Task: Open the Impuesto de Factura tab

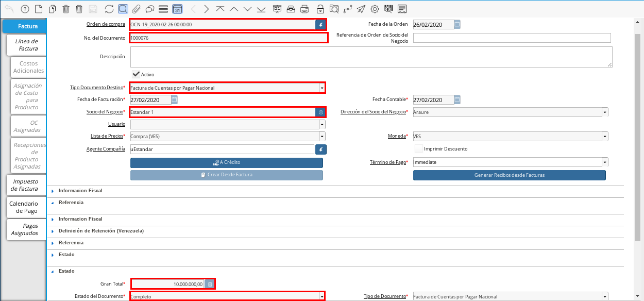Action: pyautogui.click(x=26, y=185)
